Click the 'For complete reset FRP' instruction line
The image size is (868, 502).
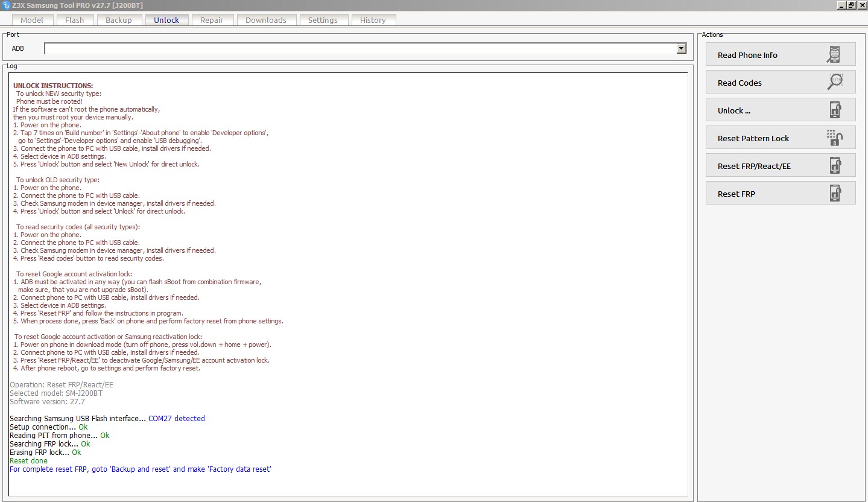pyautogui.click(x=141, y=469)
